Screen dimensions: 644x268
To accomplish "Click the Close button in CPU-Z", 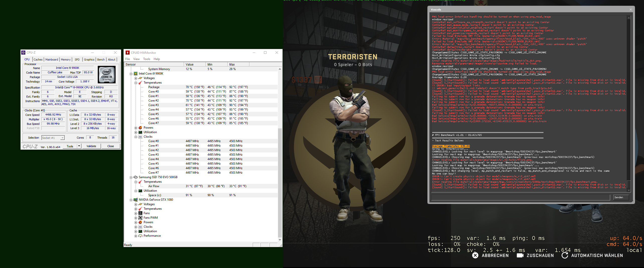I will click(111, 146).
